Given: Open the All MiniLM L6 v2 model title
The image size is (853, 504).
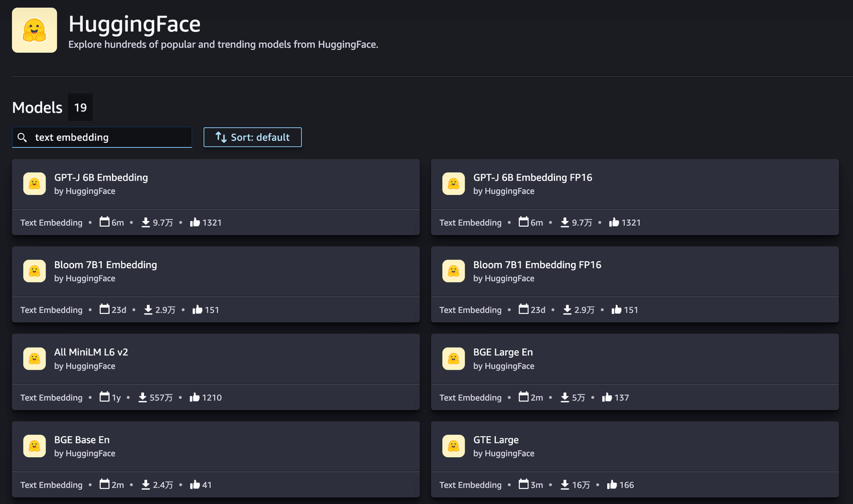Looking at the screenshot, I should pyautogui.click(x=91, y=352).
